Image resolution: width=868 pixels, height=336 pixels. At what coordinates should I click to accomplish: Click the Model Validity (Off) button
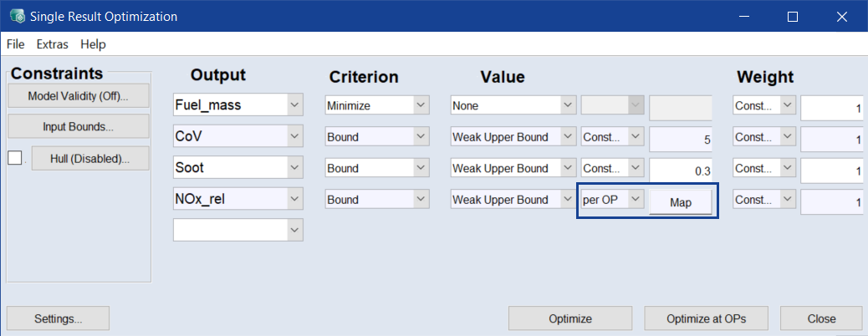78,95
